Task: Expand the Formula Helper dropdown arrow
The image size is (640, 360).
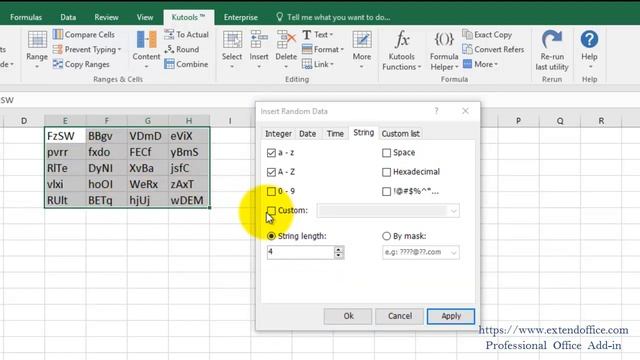Action: point(456,67)
